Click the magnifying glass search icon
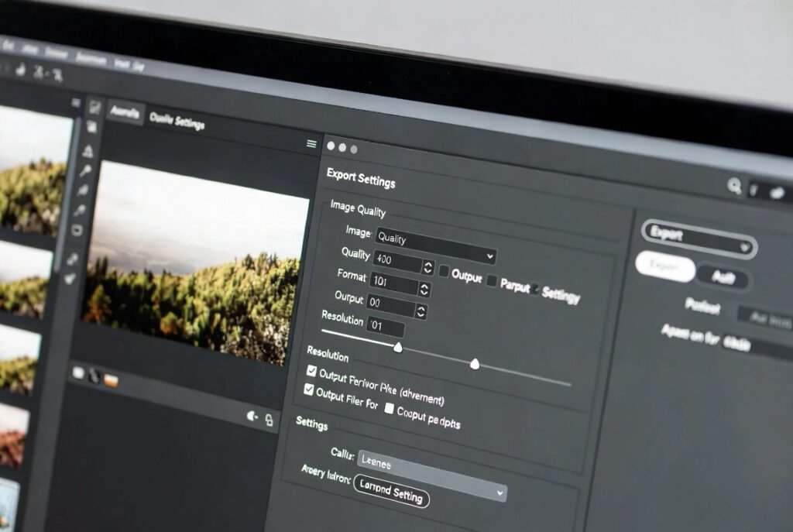This screenshot has height=532, width=793. click(x=733, y=185)
